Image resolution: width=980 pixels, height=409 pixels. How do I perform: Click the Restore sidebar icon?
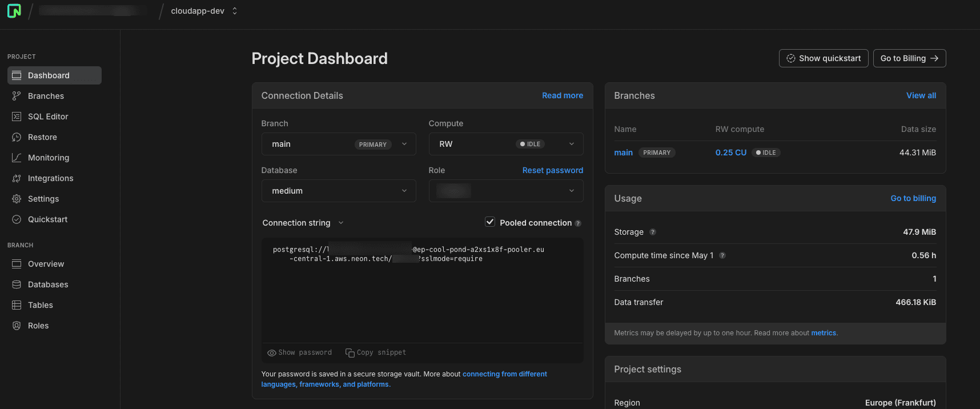click(x=17, y=137)
